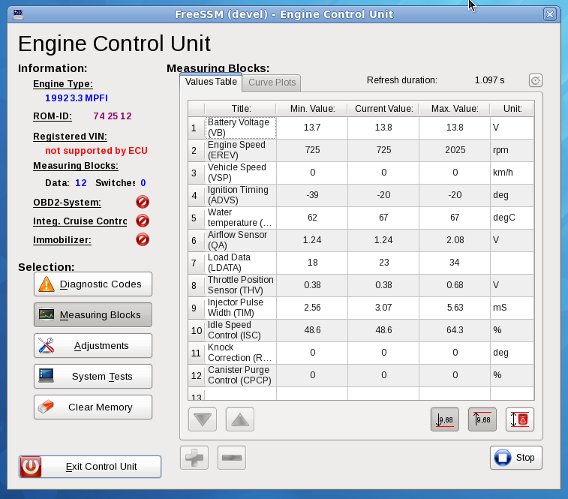Click the max idle speed value 64.3
The image size is (568, 499).
[x=455, y=330]
